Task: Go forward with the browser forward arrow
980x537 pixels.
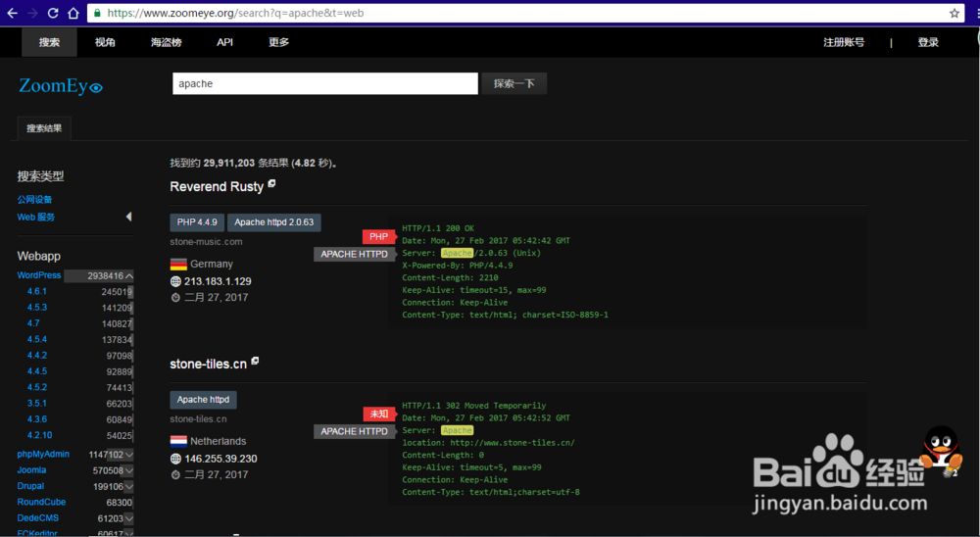Action: [32, 13]
